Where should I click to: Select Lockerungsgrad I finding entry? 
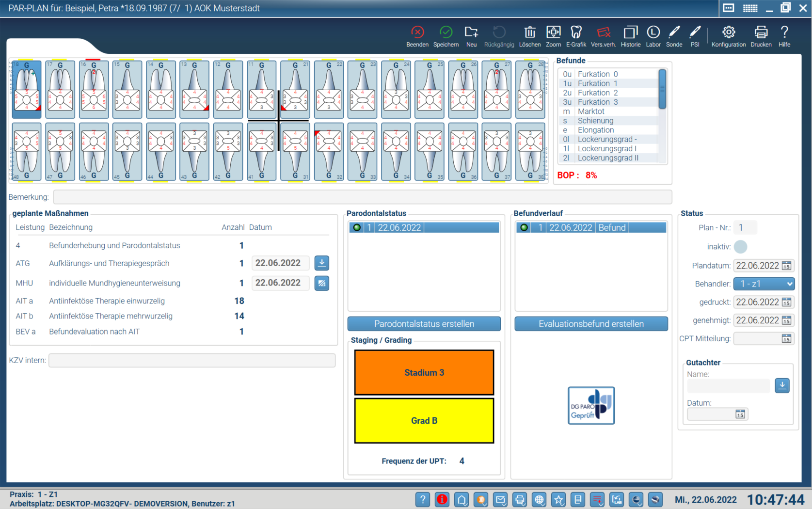(x=606, y=149)
